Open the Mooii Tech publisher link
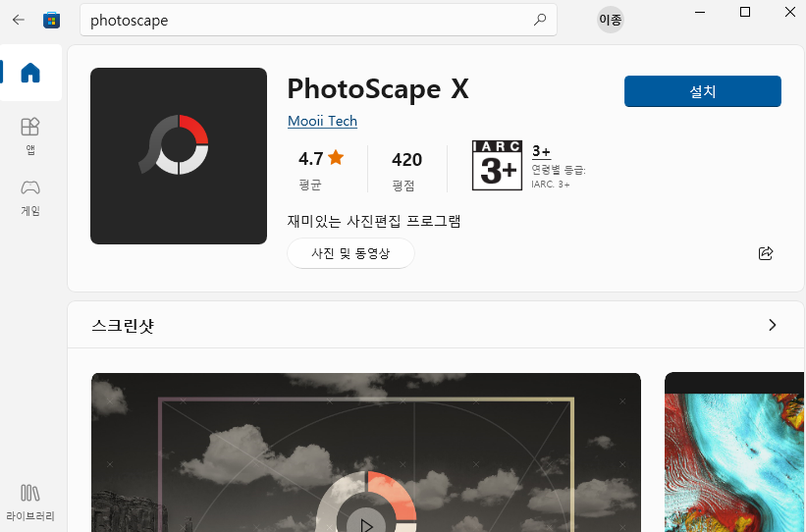Screen dimensions: 806x532 (x=322, y=122)
